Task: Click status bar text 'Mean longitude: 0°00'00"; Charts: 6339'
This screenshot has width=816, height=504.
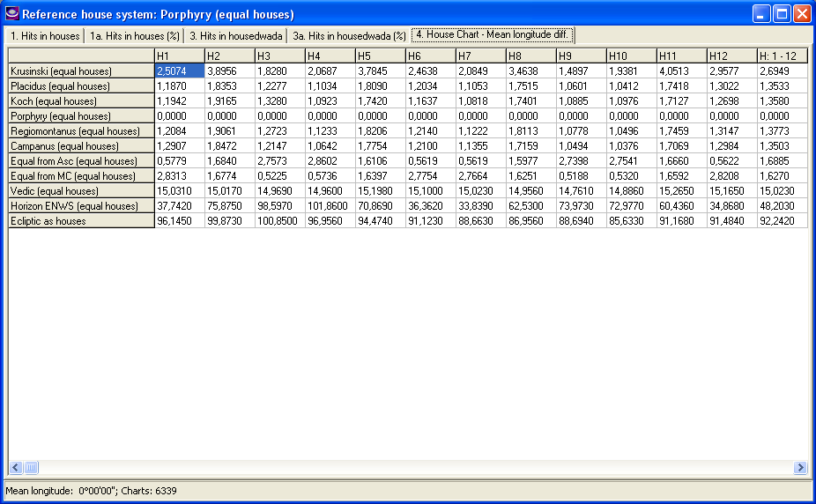Action: tap(91, 491)
